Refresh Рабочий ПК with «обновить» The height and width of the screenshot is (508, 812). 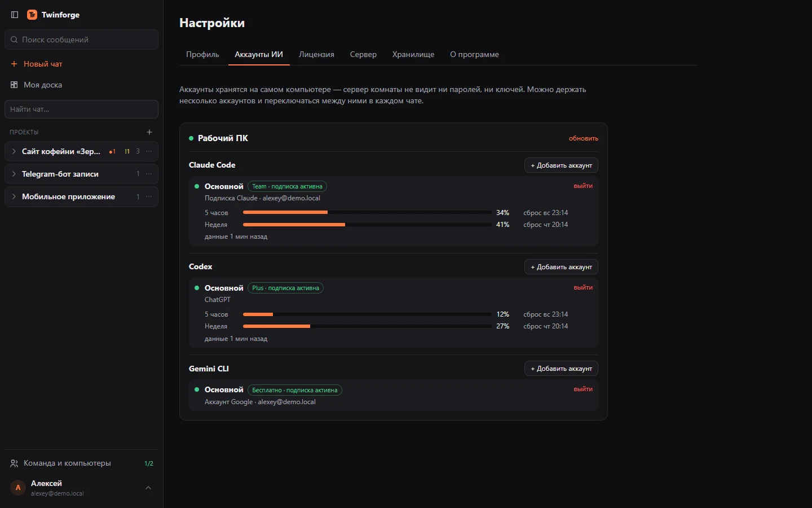(584, 138)
